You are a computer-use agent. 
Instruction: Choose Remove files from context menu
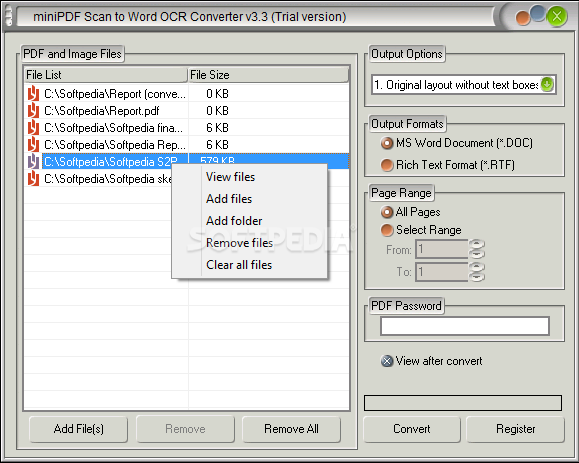239,243
